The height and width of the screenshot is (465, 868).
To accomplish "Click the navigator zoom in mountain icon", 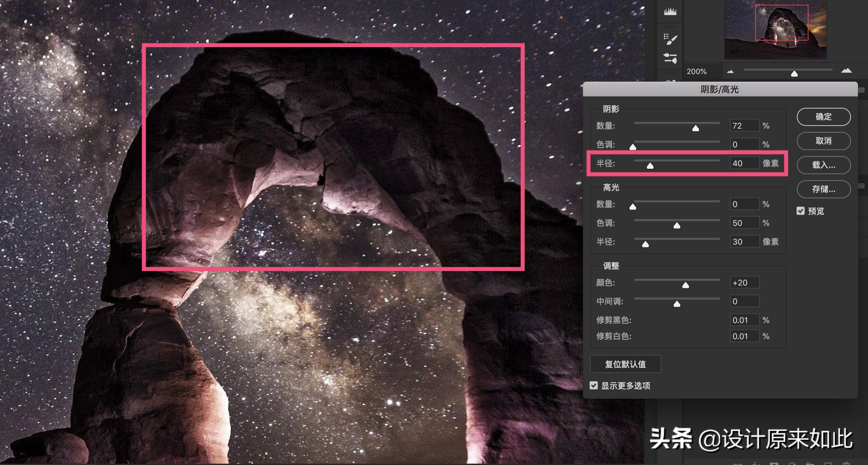I will tap(846, 71).
